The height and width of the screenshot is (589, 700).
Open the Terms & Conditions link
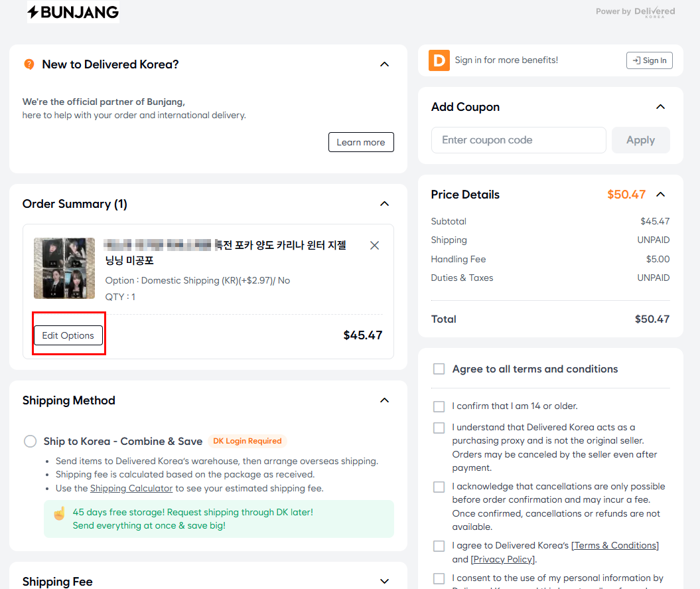click(x=615, y=546)
